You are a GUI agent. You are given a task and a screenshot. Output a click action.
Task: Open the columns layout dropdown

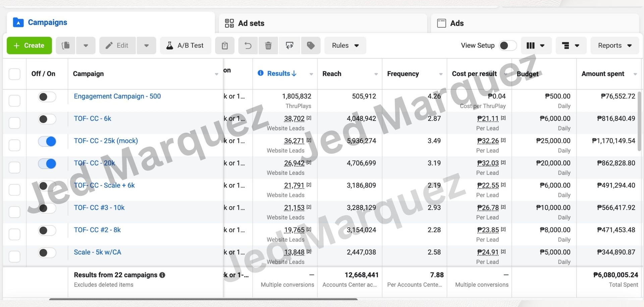(536, 45)
